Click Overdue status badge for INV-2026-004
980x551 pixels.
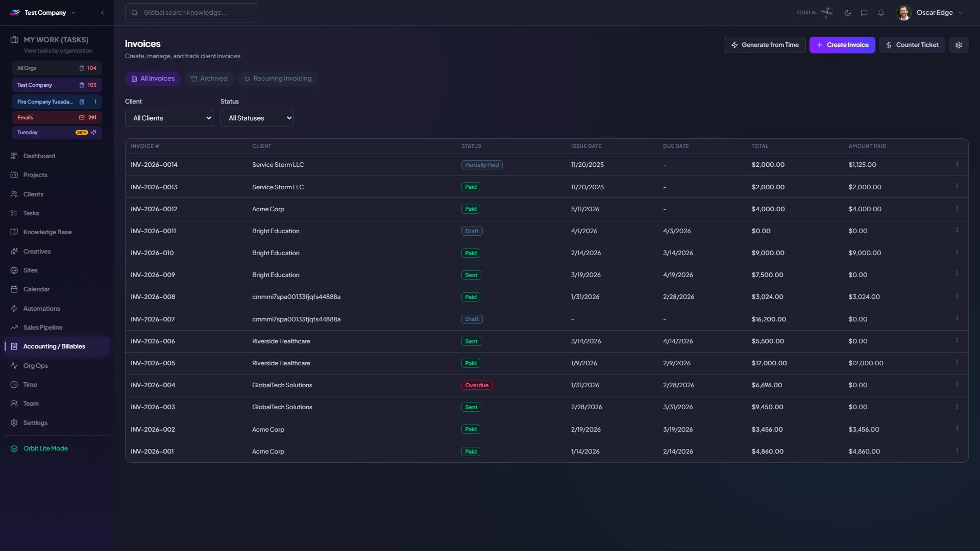(x=477, y=385)
